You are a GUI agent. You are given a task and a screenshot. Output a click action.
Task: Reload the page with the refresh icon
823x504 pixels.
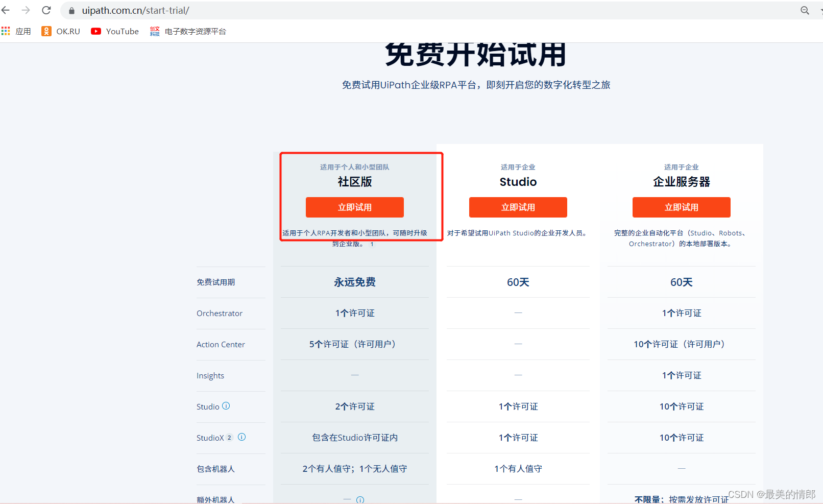click(x=46, y=10)
